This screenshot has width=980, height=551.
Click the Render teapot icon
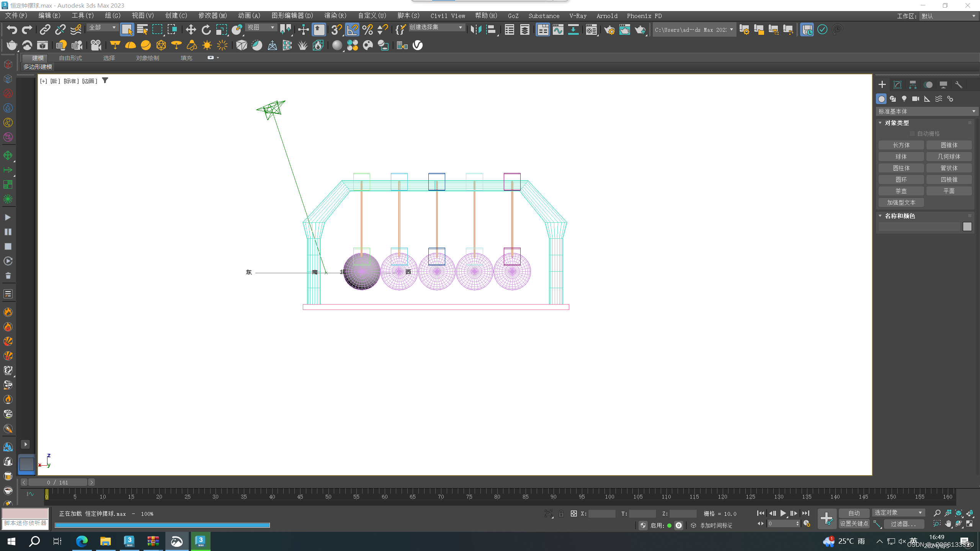pyautogui.click(x=640, y=29)
